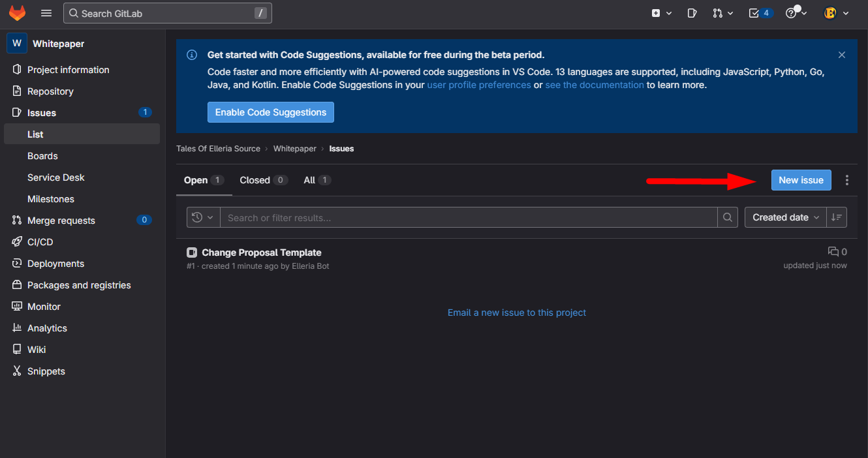Screen dimensions: 868x458
Task: Click the search magnifier button in filter bar
Action: coord(728,217)
